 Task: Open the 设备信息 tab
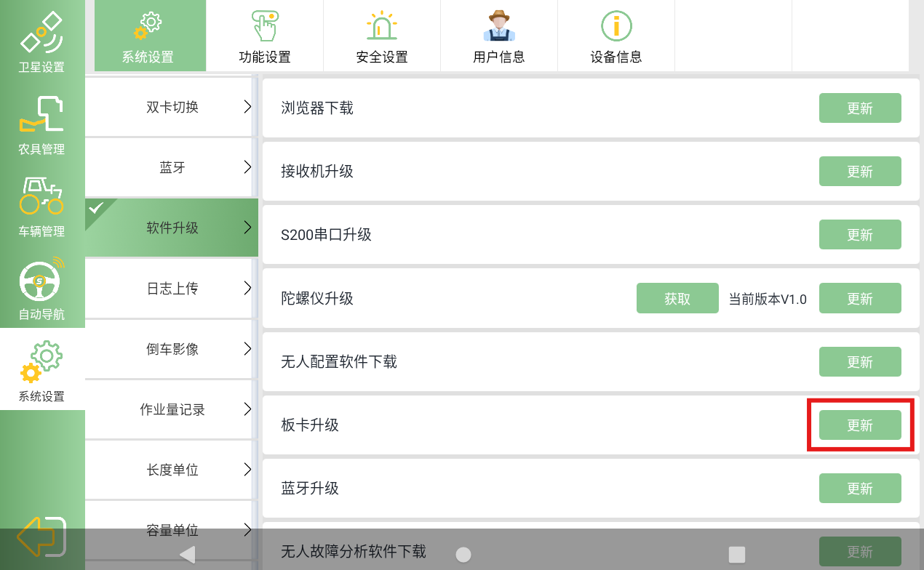616,36
